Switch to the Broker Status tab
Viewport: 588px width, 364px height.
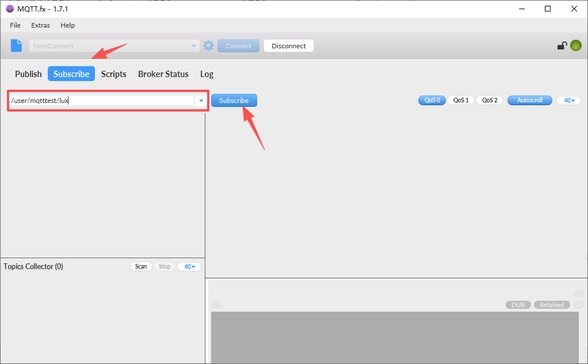point(163,74)
